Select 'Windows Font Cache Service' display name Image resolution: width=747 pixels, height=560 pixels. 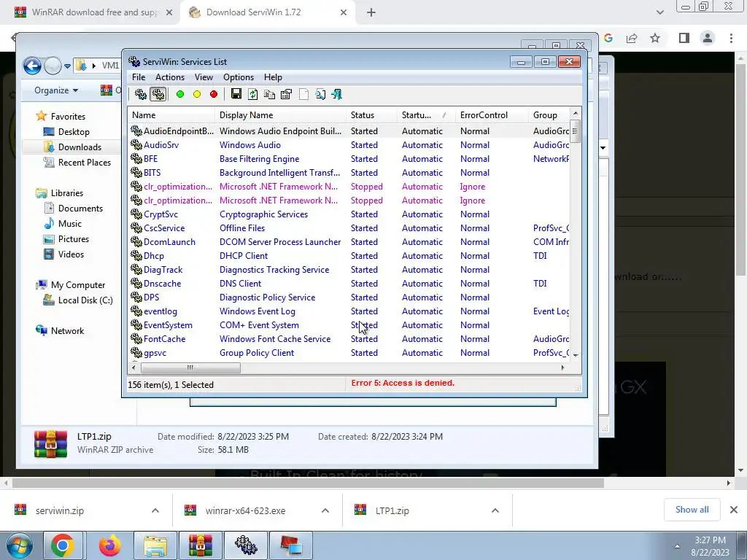(275, 338)
